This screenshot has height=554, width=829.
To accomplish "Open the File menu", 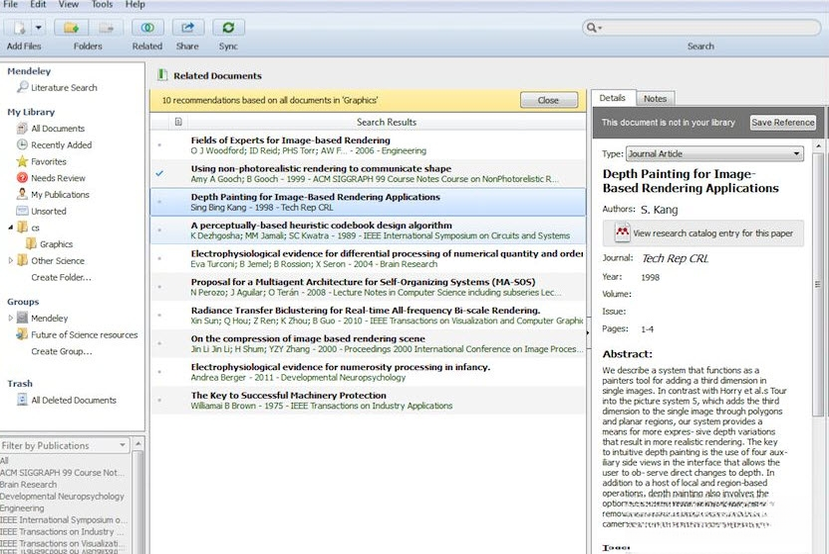I will pyautogui.click(x=10, y=4).
